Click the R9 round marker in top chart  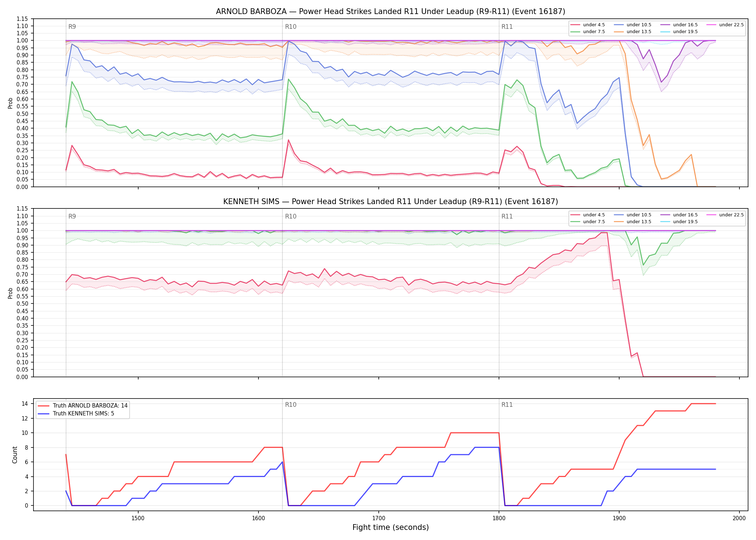[72, 27]
